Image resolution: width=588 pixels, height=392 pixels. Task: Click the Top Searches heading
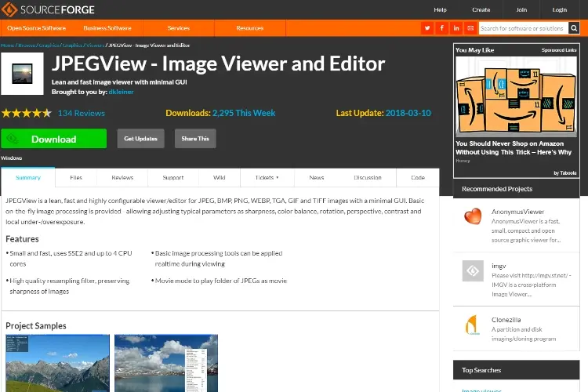[x=481, y=370]
